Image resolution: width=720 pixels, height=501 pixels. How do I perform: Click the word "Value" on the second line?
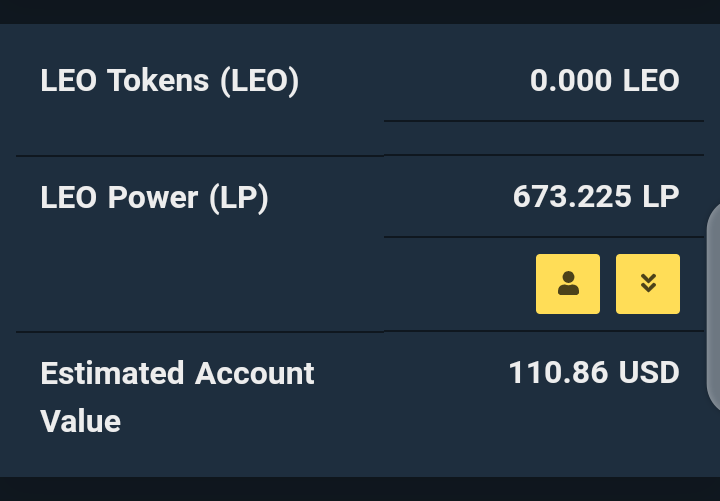[x=80, y=421]
